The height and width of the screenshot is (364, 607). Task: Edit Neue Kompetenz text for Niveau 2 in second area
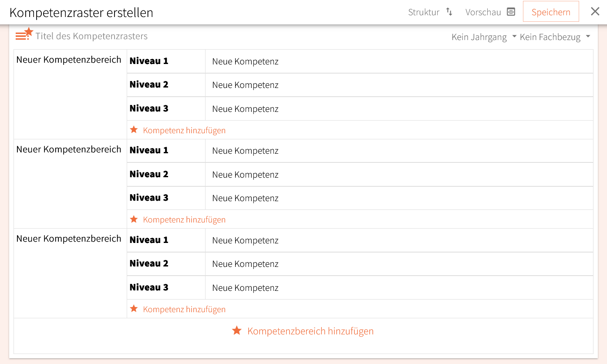pos(245,175)
